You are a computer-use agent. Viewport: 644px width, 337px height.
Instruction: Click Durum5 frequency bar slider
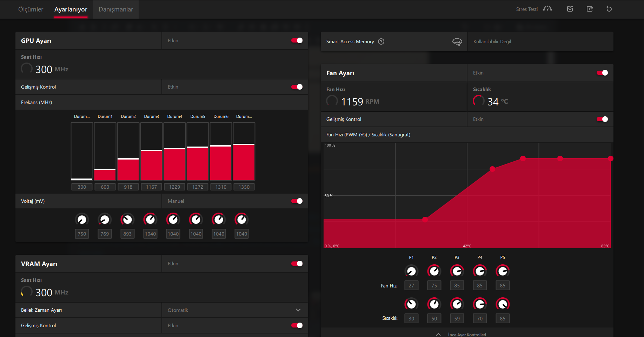[198, 151]
